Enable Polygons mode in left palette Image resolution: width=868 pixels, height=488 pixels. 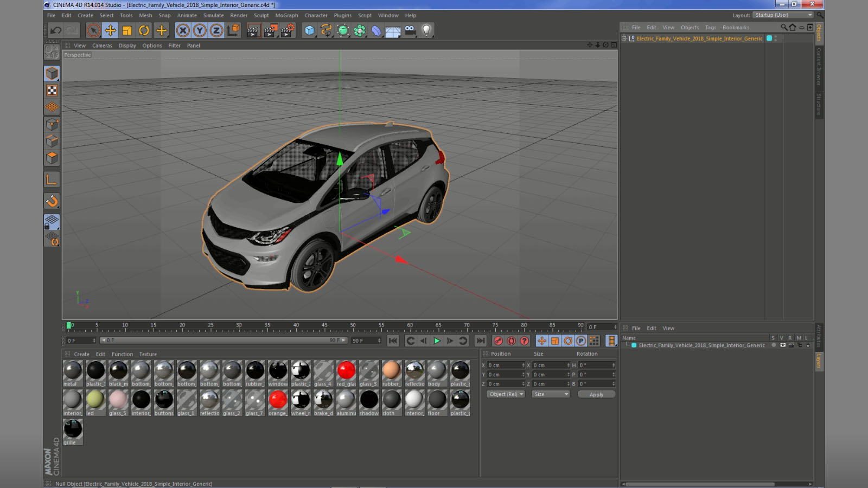point(52,158)
